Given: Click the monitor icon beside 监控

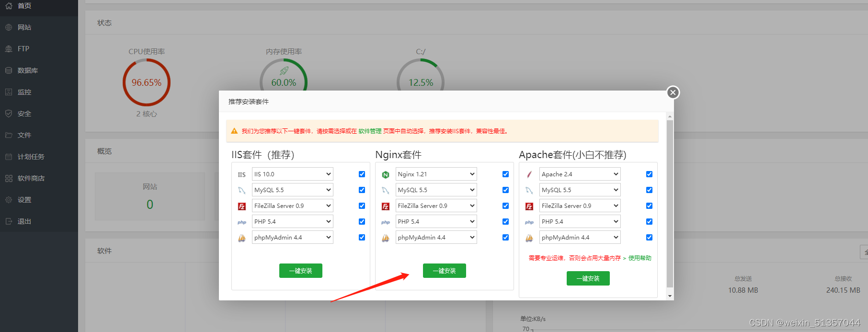Looking at the screenshot, I should tap(9, 92).
